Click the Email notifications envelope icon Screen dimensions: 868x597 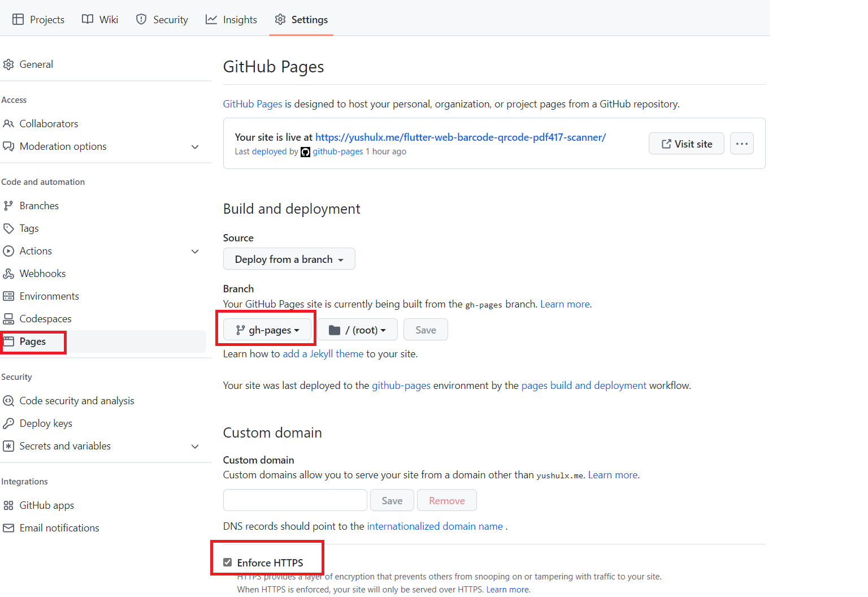tap(8, 528)
